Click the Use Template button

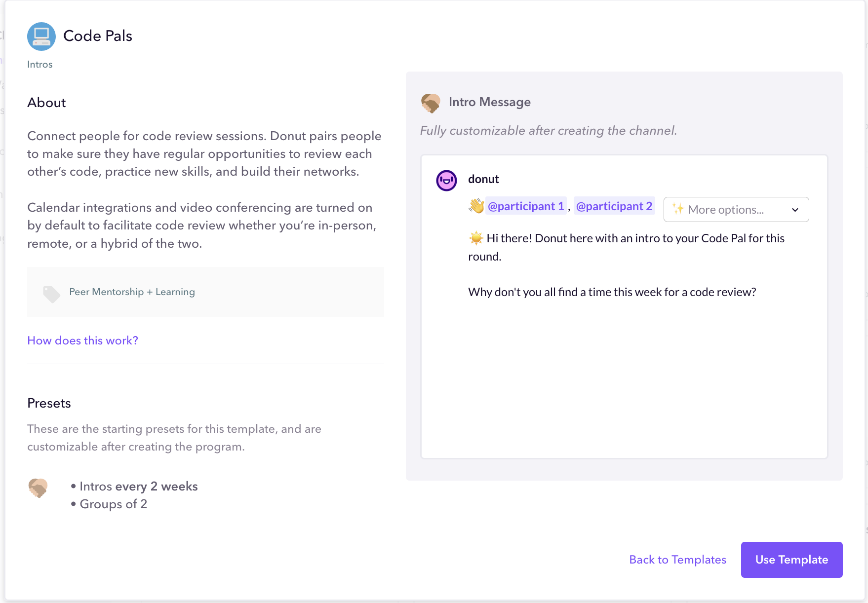(791, 560)
